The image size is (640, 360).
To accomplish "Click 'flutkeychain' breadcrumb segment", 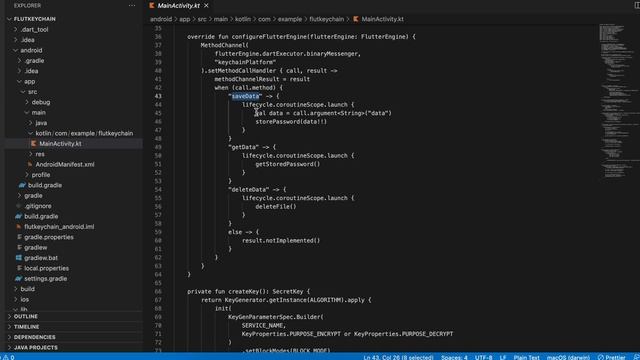I will click(327, 19).
